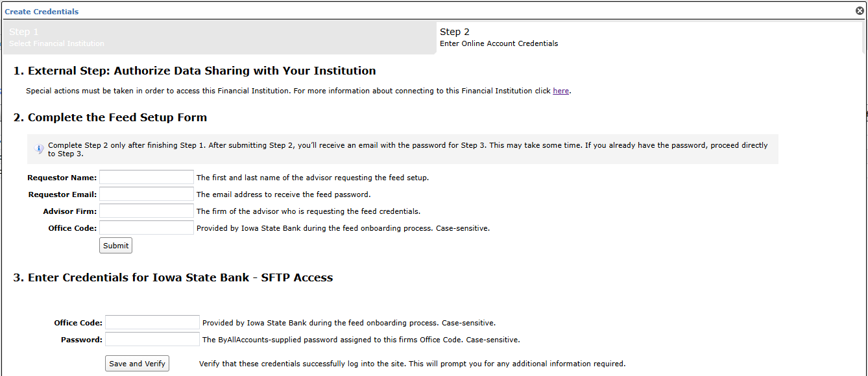
Task: Close the Create Credentials dialog
Action: coord(860,11)
